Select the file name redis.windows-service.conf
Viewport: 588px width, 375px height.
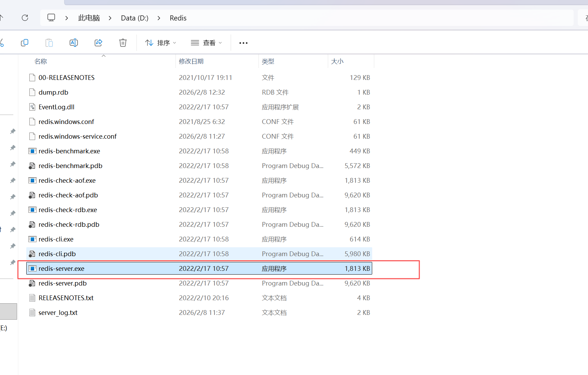(78, 136)
